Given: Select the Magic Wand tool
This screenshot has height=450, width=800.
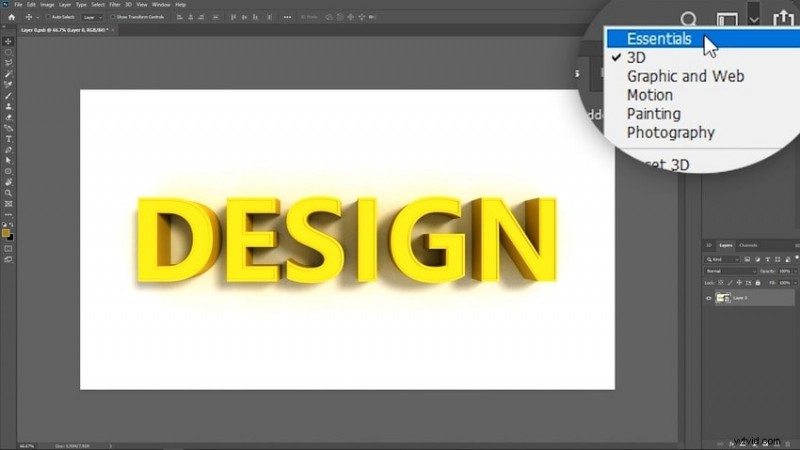Looking at the screenshot, I should tap(8, 74).
